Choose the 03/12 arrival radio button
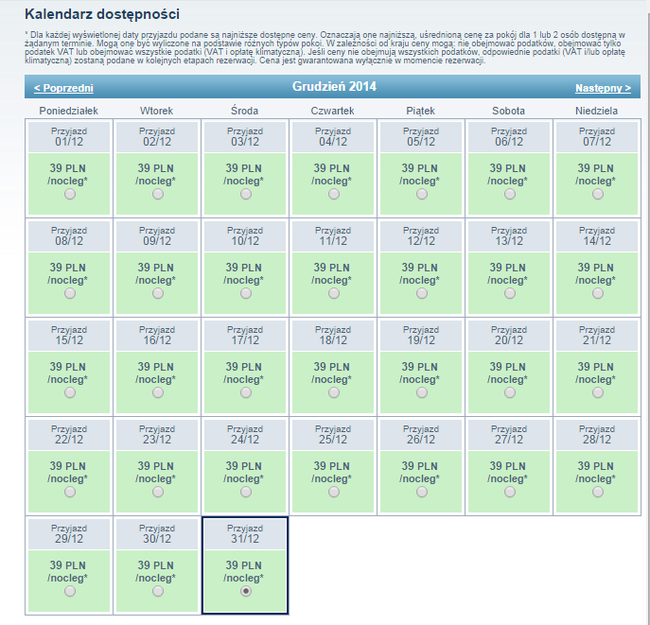This screenshot has width=650, height=625. pos(246,194)
